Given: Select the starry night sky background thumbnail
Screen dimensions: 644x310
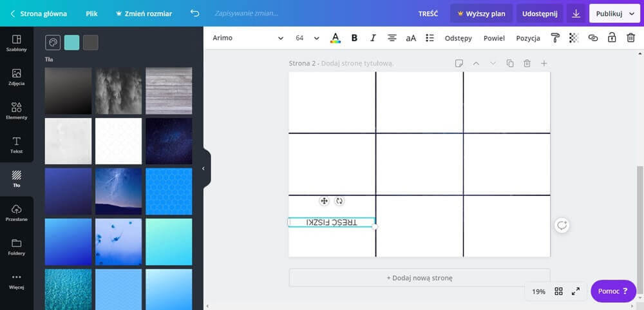Looking at the screenshot, I should (169, 141).
